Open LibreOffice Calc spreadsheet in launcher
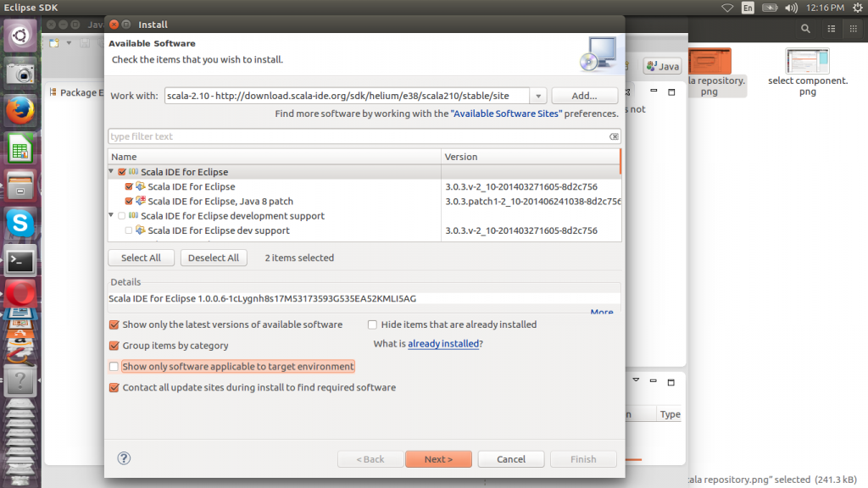 (x=20, y=148)
